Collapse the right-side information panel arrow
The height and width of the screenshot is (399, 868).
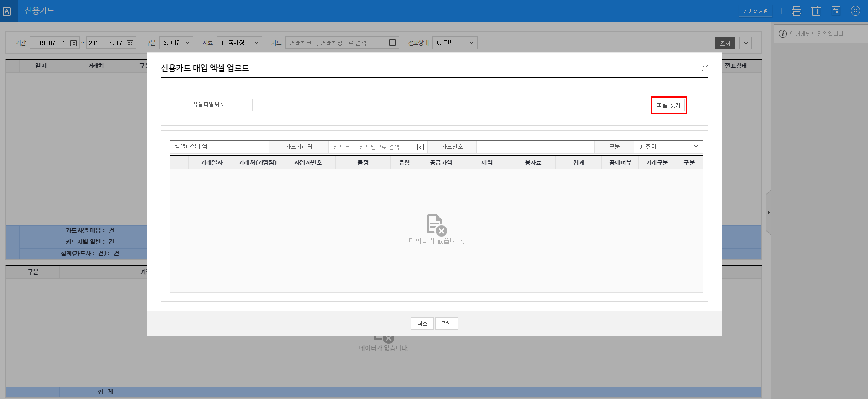pos(768,212)
